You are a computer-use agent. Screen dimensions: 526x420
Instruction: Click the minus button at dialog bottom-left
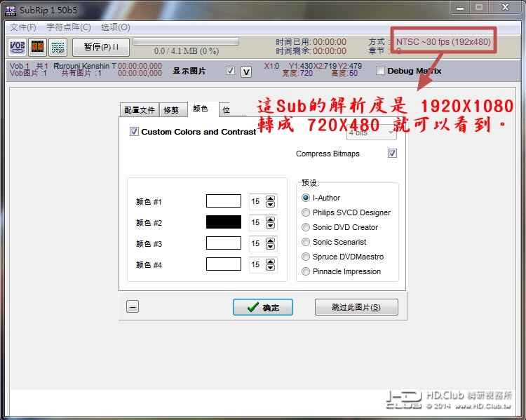(x=133, y=306)
